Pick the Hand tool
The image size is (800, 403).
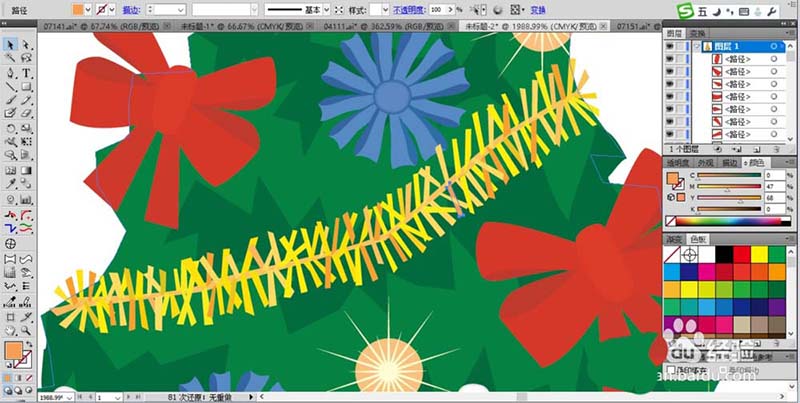click(x=11, y=331)
